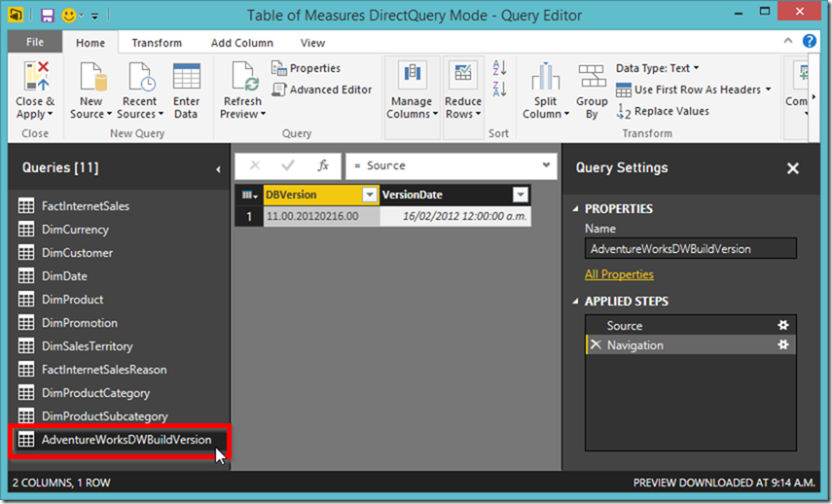Image resolution: width=832 pixels, height=504 pixels.
Task: Open the Advanced Editor
Action: (x=321, y=90)
